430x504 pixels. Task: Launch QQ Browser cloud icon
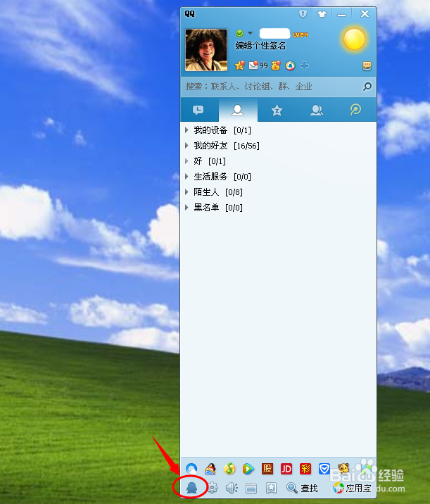[191, 469]
